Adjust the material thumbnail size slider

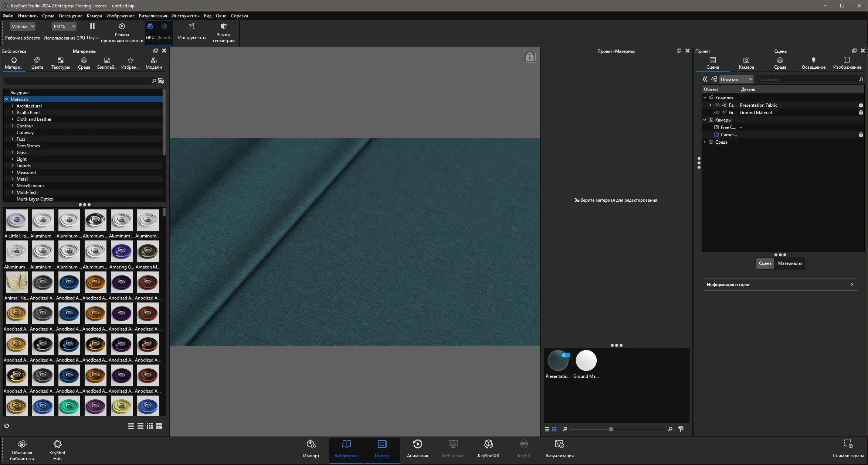(x=611, y=429)
